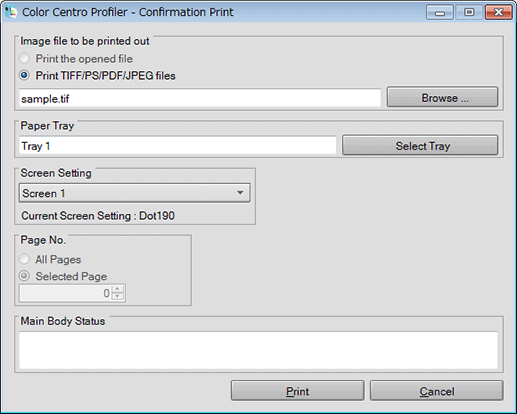Cancel the Confirmation Print dialog
The height and width of the screenshot is (414, 517).
436,391
